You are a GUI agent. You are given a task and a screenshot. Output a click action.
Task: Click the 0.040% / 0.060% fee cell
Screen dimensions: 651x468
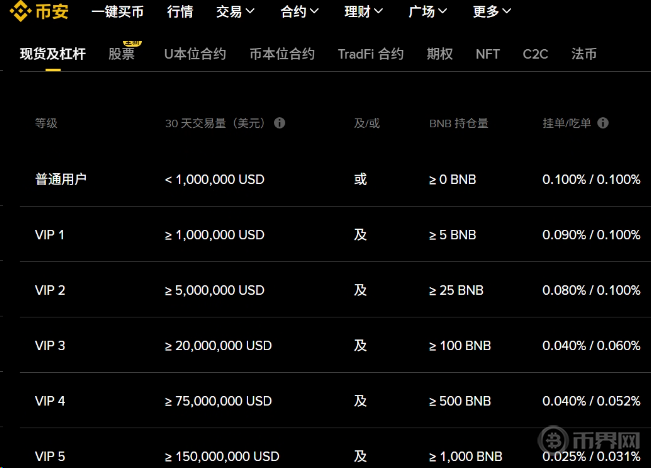591,345
